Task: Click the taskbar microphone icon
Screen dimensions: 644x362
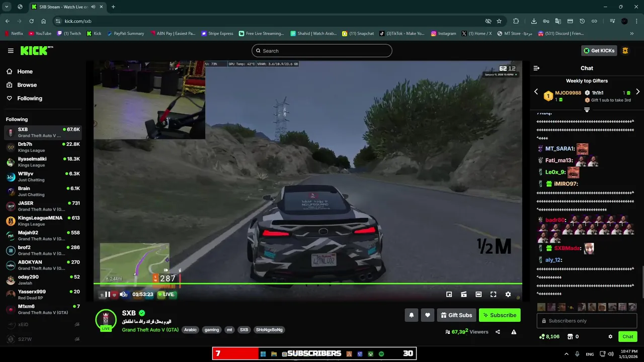Action: tap(577, 354)
